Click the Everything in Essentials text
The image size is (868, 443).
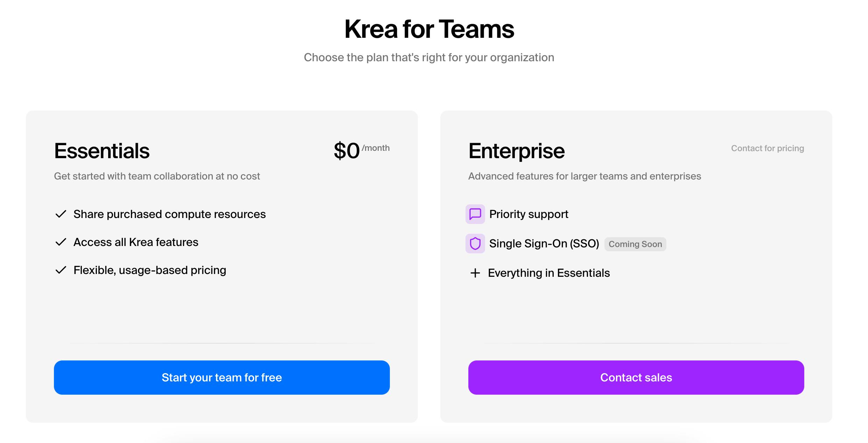549,273
